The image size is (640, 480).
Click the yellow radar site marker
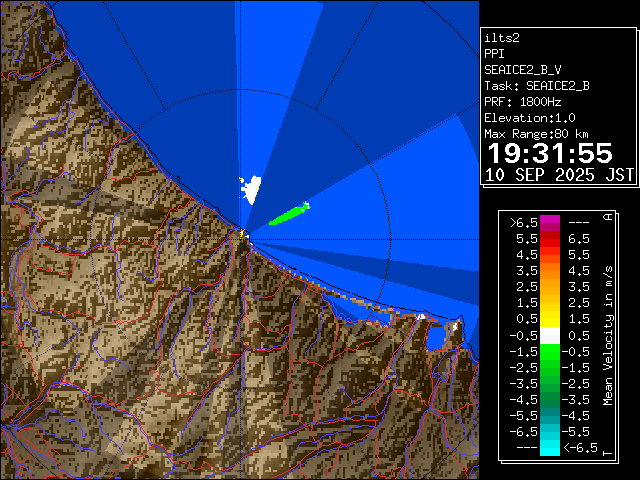[x=242, y=233]
